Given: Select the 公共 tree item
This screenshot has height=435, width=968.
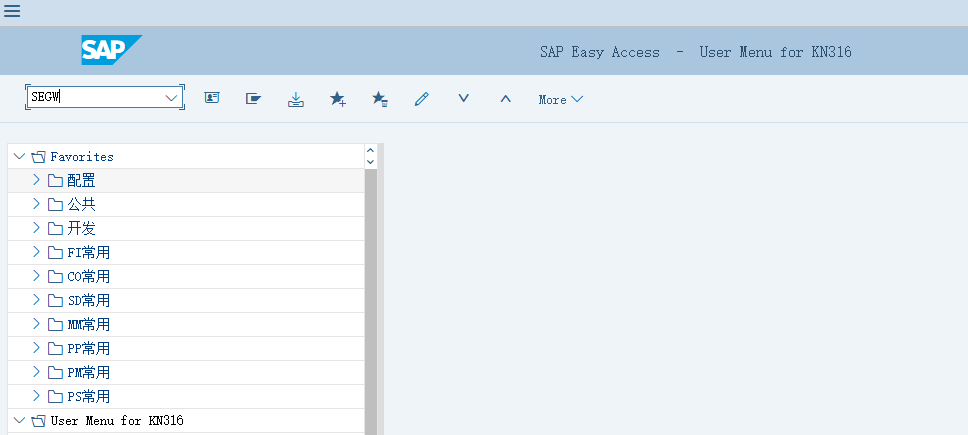Looking at the screenshot, I should (x=81, y=204).
